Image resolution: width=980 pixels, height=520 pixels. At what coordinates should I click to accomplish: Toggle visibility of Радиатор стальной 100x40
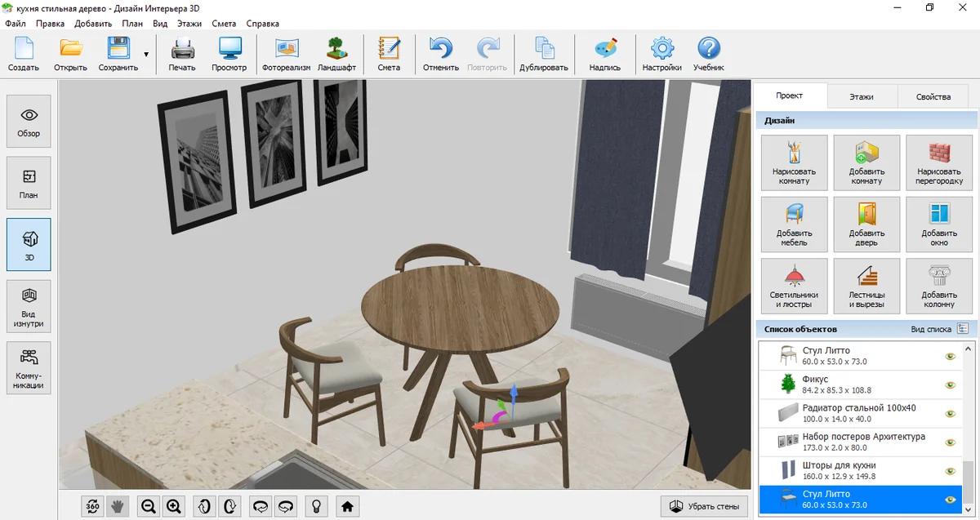[950, 414]
